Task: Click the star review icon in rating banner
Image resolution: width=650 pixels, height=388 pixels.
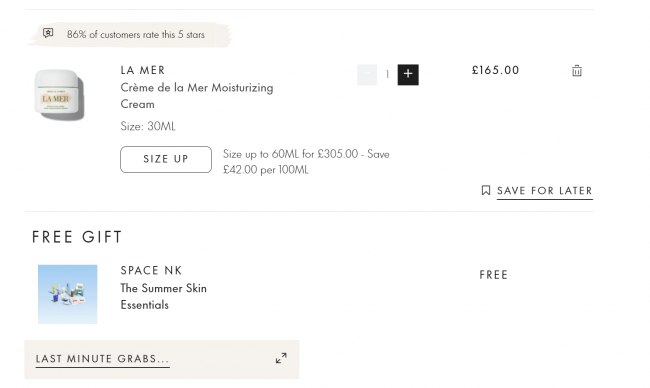Action: click(x=48, y=33)
